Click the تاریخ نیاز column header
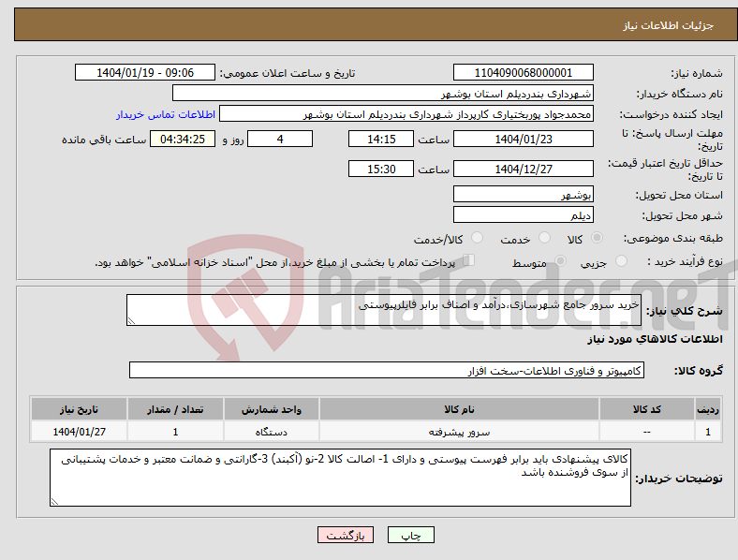The image size is (738, 560). 79,409
